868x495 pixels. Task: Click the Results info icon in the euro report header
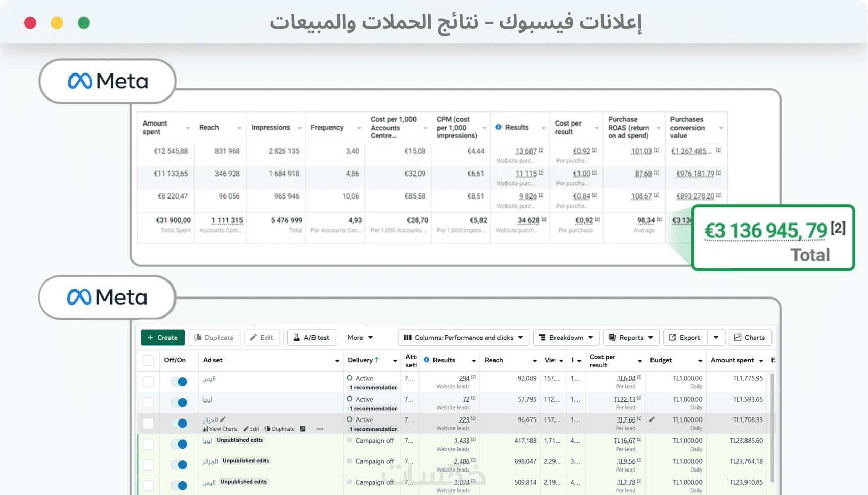coord(498,127)
